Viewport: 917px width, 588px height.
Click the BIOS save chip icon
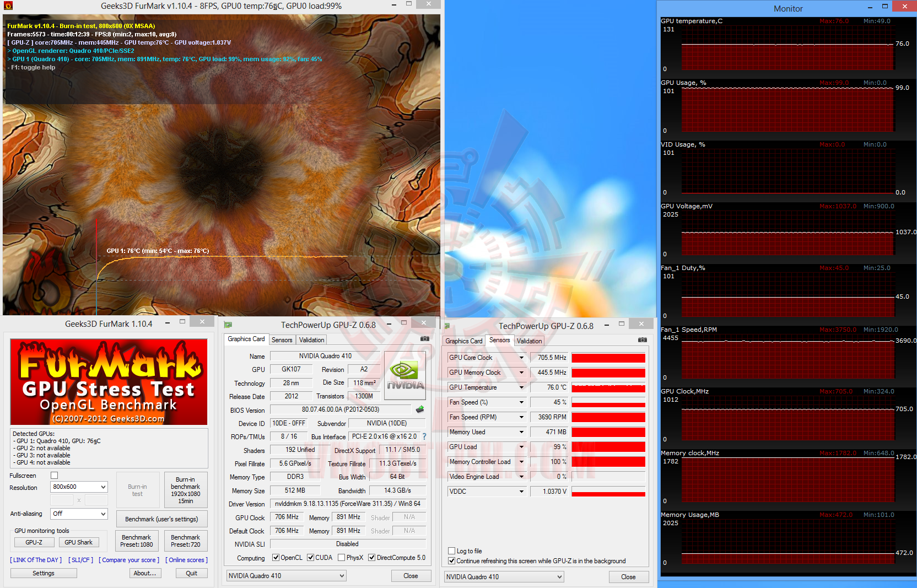pyautogui.click(x=420, y=409)
